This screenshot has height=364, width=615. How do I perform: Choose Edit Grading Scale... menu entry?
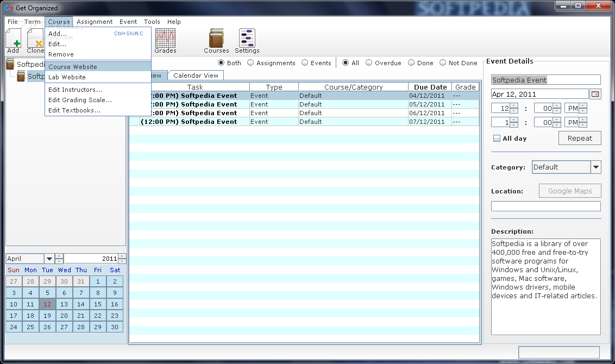click(98, 99)
